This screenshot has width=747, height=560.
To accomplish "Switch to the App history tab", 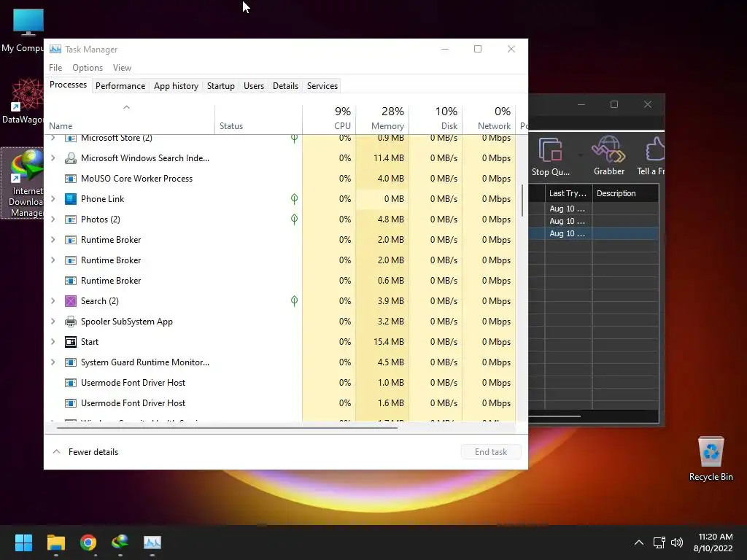I will pyautogui.click(x=176, y=86).
